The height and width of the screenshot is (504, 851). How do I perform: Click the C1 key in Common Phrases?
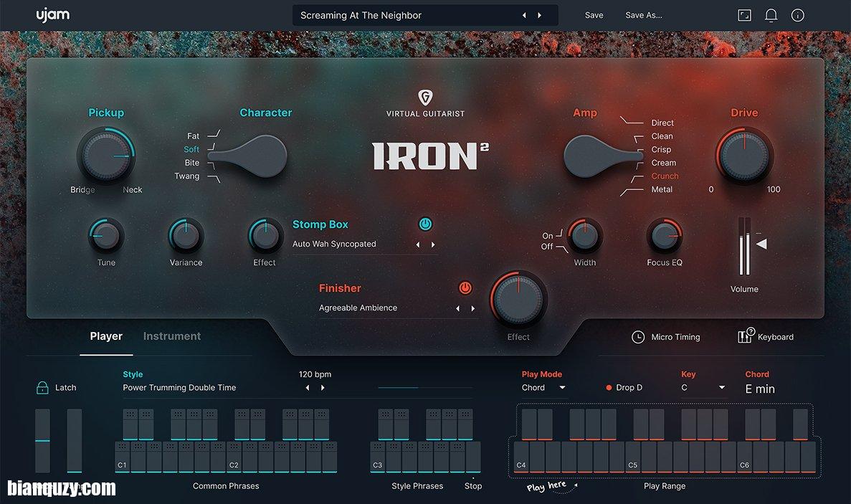(122, 457)
